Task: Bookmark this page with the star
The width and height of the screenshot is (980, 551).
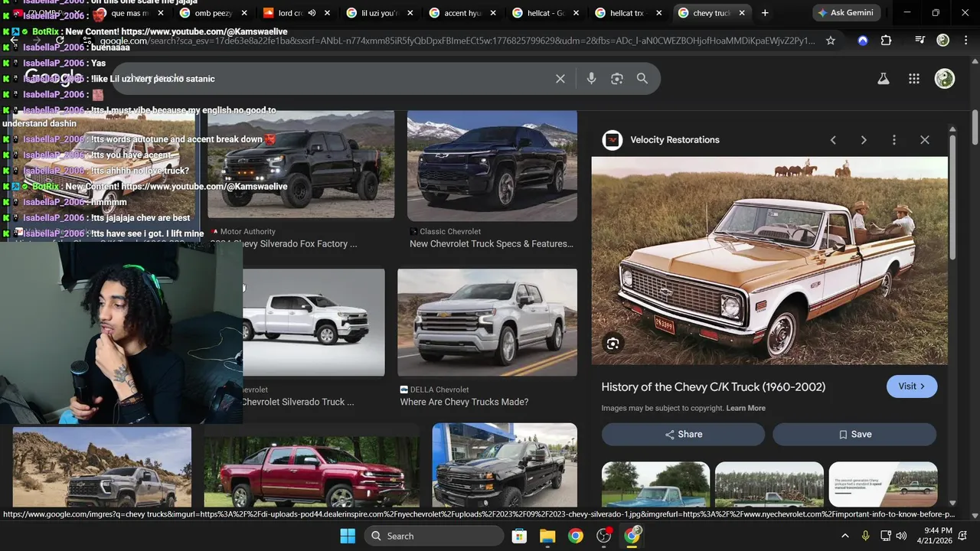Action: point(831,41)
